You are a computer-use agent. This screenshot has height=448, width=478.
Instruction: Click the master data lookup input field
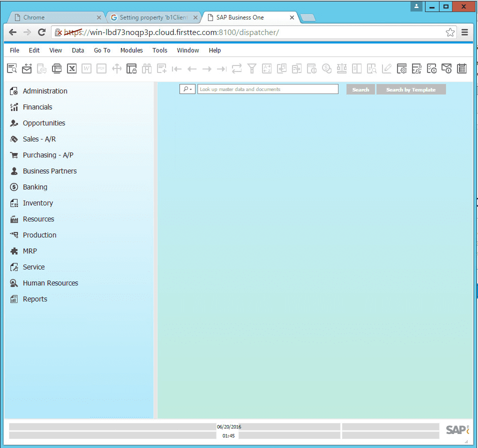(x=268, y=89)
